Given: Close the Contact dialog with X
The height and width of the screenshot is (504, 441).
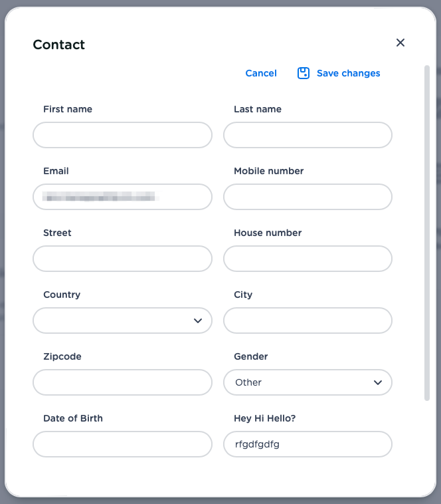Looking at the screenshot, I should (x=400, y=43).
